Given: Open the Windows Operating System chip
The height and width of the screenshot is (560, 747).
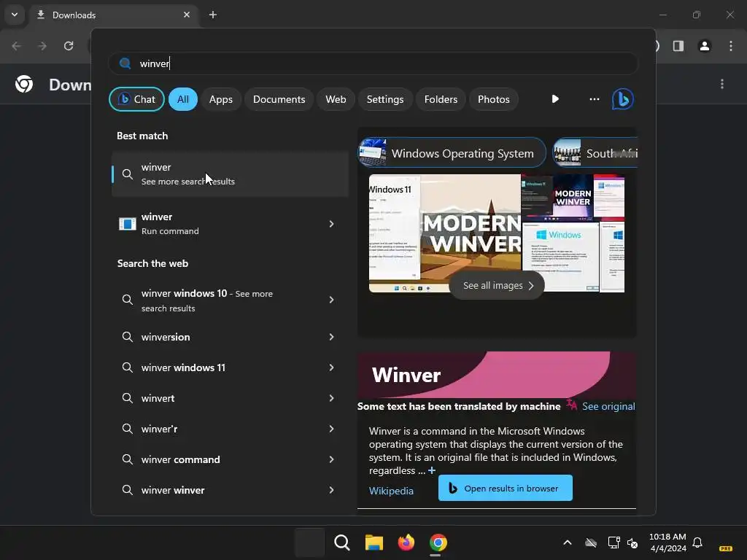Looking at the screenshot, I should point(452,153).
